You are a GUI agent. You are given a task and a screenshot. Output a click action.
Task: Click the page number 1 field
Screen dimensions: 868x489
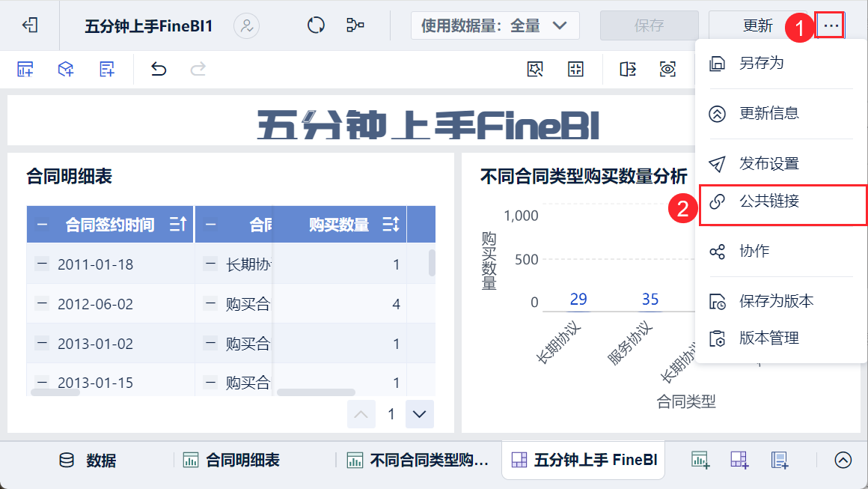click(x=391, y=414)
